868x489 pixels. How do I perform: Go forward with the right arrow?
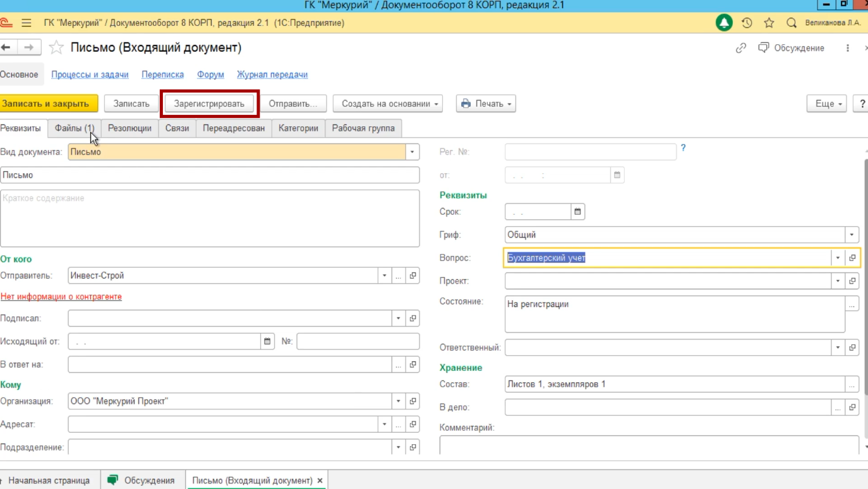point(28,47)
